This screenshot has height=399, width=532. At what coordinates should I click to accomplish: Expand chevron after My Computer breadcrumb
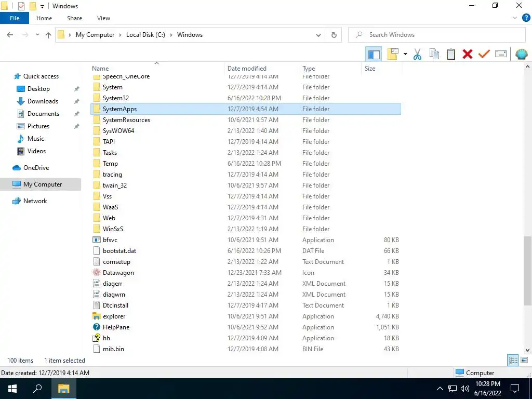[x=120, y=35]
